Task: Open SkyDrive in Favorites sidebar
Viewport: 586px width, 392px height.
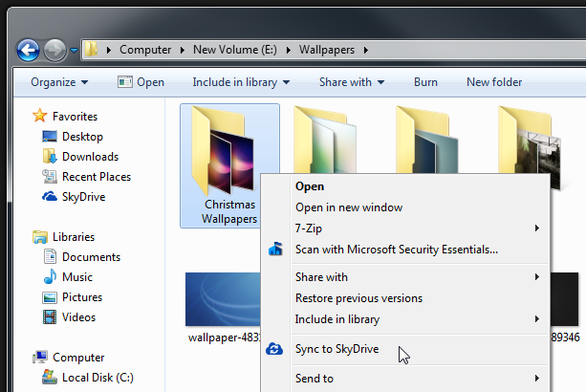Action: pyautogui.click(x=82, y=197)
